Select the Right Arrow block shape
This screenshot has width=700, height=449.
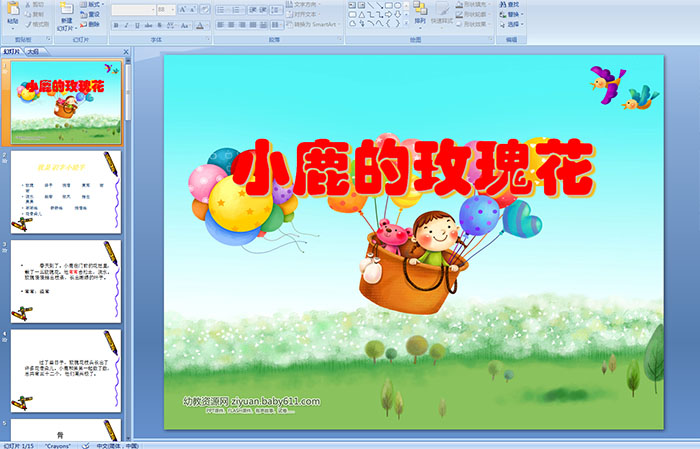click(388, 15)
